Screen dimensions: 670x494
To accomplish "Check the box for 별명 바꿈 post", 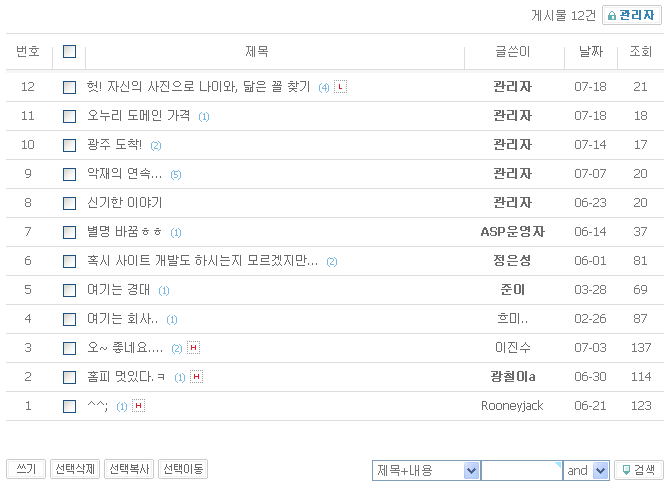I will click(x=69, y=232).
